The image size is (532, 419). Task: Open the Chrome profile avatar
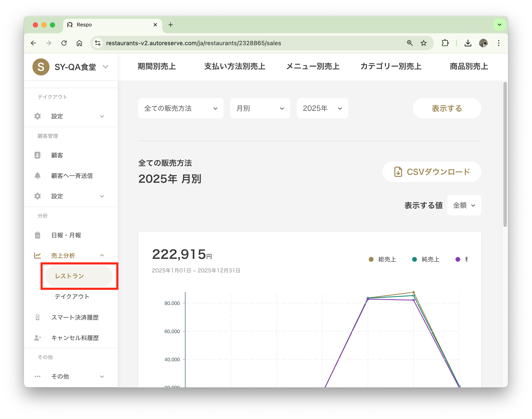(483, 43)
